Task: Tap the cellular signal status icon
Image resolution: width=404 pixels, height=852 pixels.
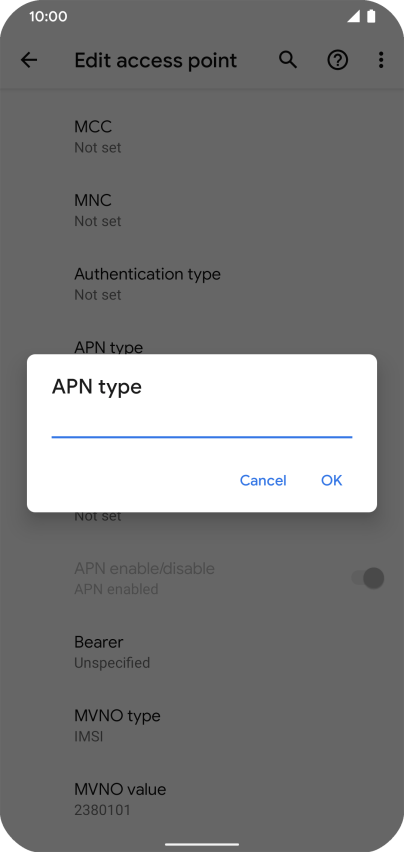Action: [354, 17]
